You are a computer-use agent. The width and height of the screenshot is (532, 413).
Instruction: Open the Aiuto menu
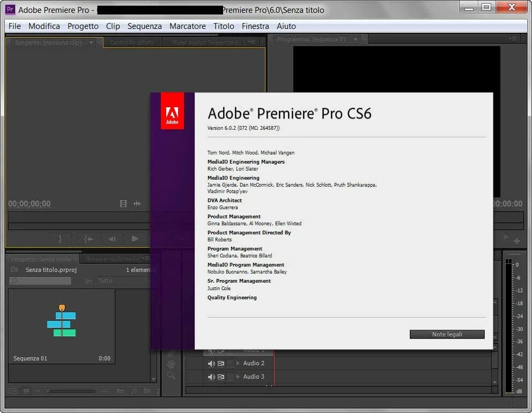coord(286,26)
